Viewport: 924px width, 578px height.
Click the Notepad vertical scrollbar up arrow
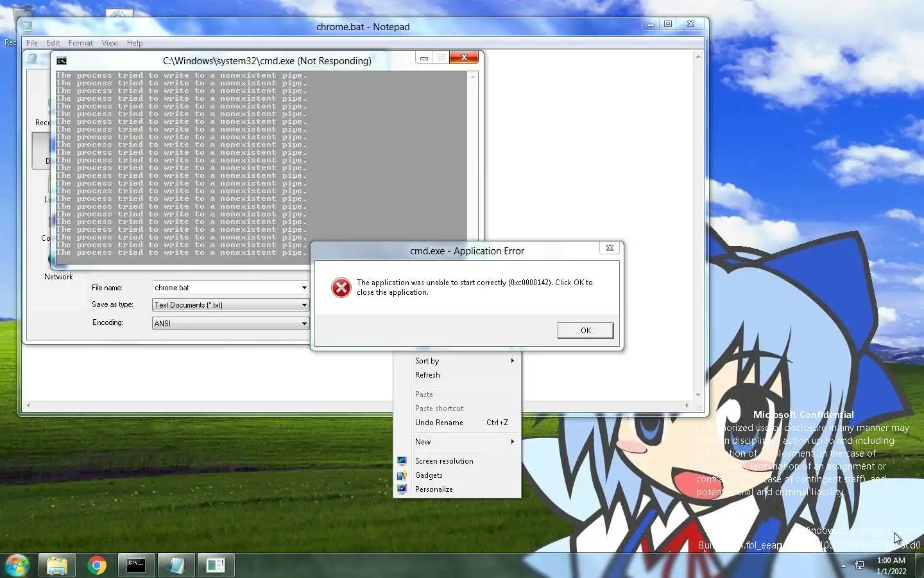[x=698, y=57]
